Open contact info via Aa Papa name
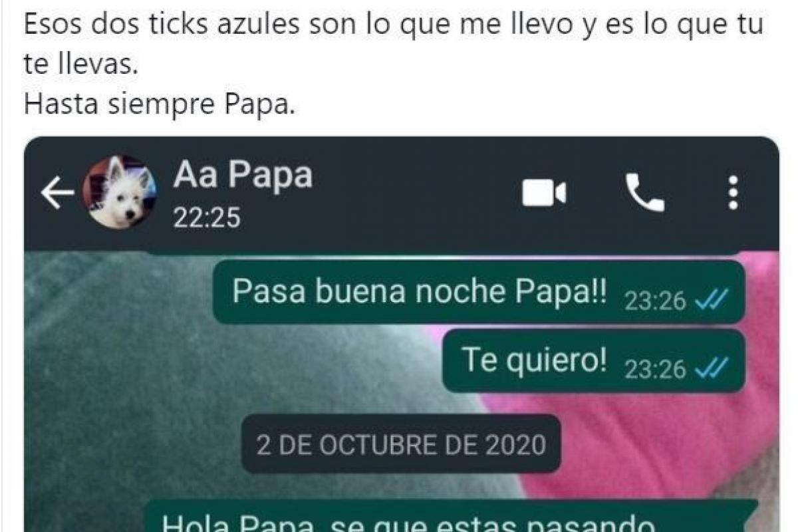Image resolution: width=798 pixels, height=532 pixels. click(243, 176)
